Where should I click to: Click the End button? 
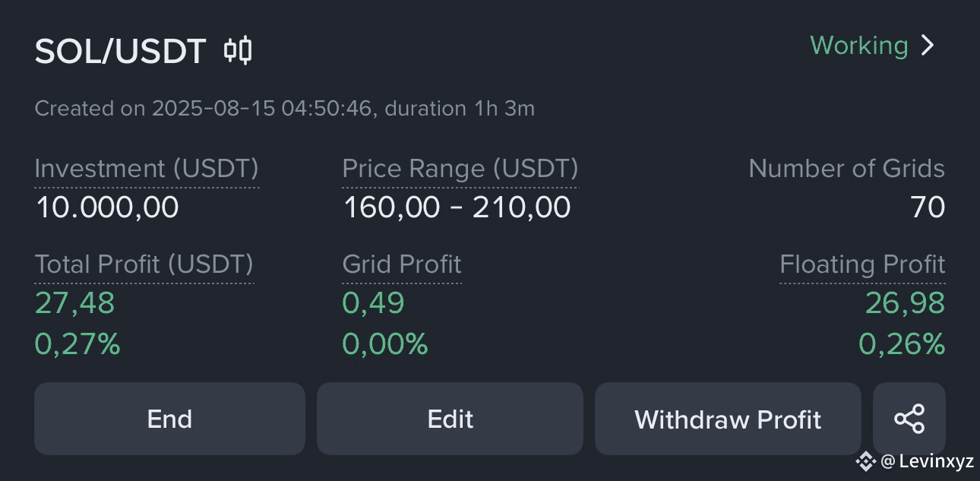point(169,419)
